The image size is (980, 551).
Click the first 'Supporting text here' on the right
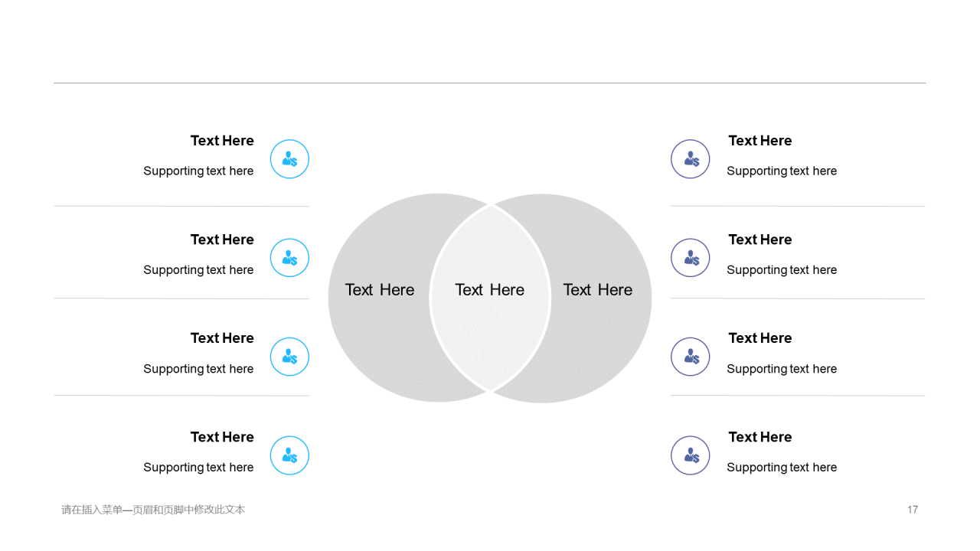click(782, 171)
